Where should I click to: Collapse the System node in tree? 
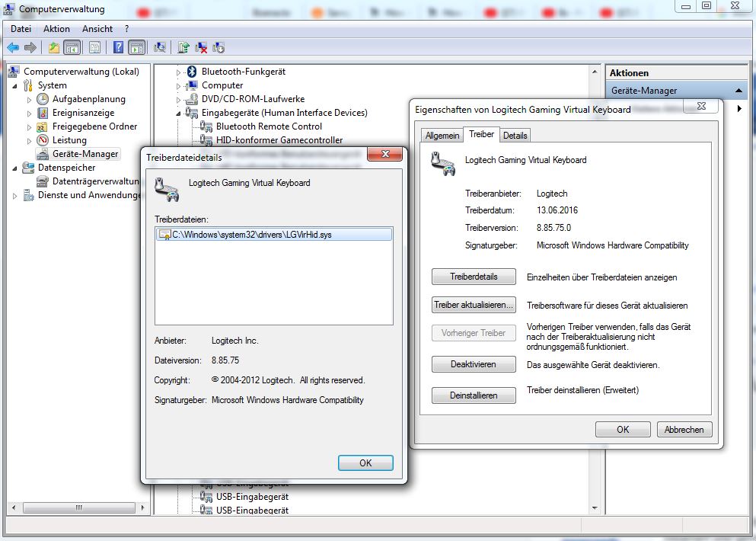click(14, 86)
